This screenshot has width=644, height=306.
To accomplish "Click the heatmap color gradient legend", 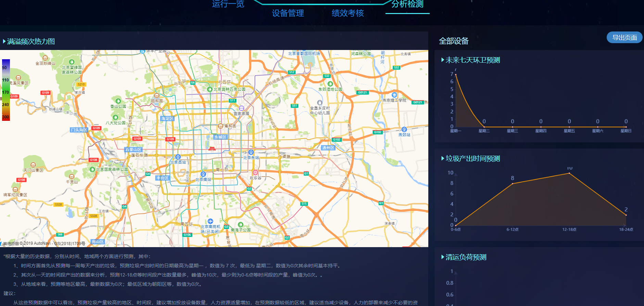I will click(6, 90).
